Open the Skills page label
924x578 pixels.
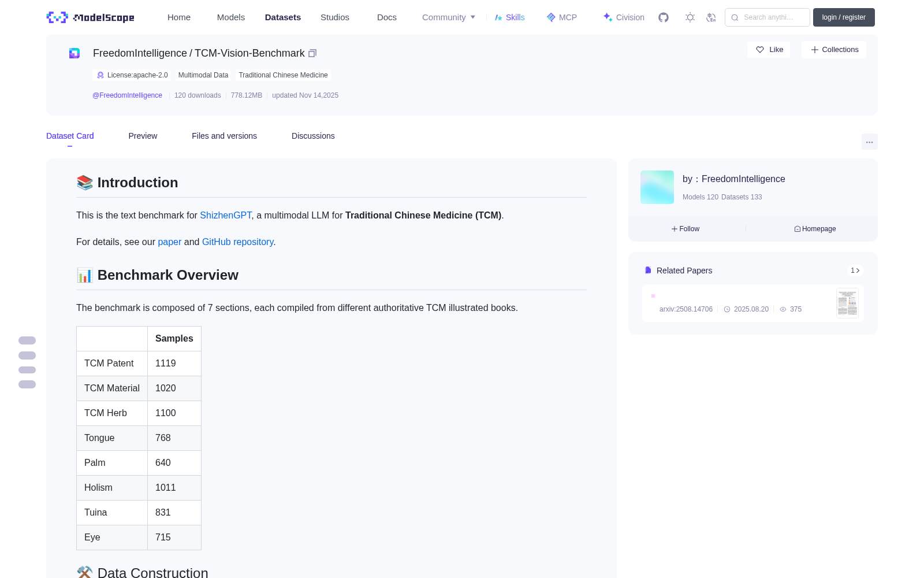(515, 17)
